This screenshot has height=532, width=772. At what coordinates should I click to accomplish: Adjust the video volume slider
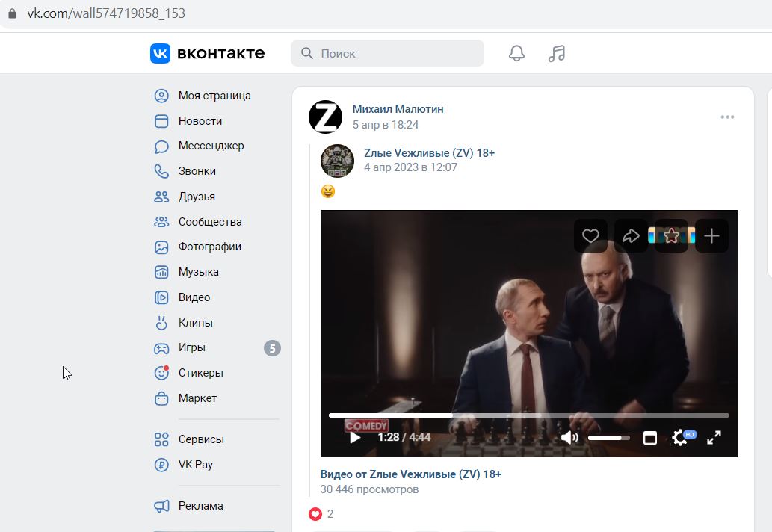(608, 438)
